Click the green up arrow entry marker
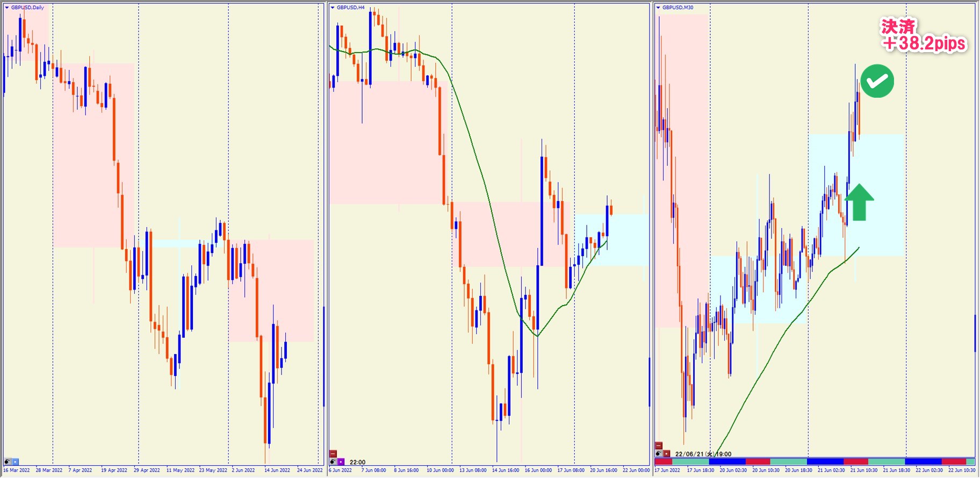This screenshot has width=980, height=478. [x=859, y=202]
